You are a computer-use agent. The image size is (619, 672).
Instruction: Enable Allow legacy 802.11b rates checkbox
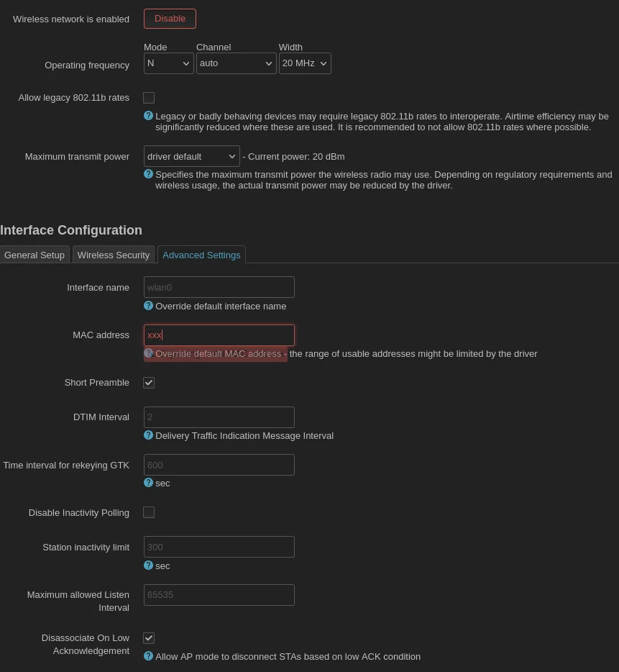[149, 98]
